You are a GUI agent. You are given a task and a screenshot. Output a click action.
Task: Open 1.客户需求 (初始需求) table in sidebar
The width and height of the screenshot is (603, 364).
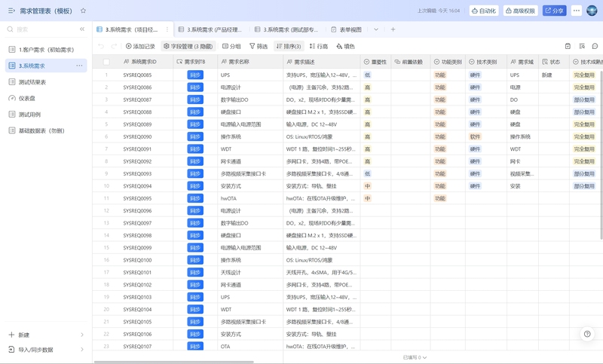46,50
